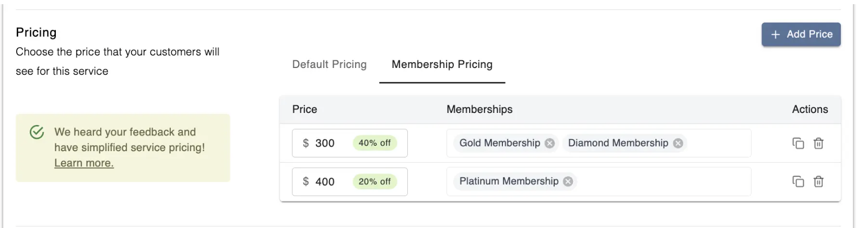Remove Platinum Membership tag
The width and height of the screenshot is (868, 228).
pos(568,181)
